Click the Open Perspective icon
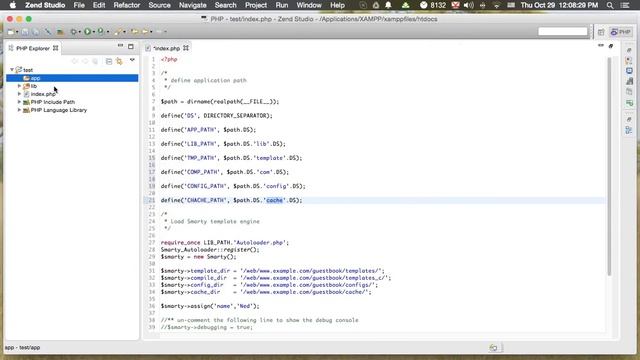The width and height of the screenshot is (640, 360). pyautogui.click(x=601, y=32)
